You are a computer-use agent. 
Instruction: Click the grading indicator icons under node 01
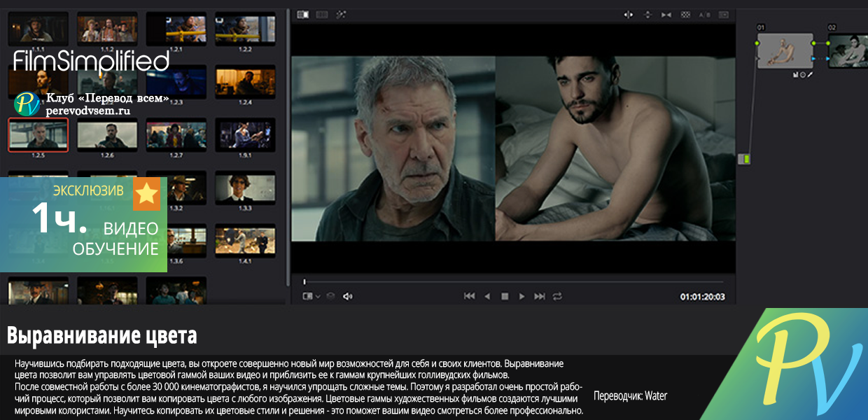click(802, 74)
